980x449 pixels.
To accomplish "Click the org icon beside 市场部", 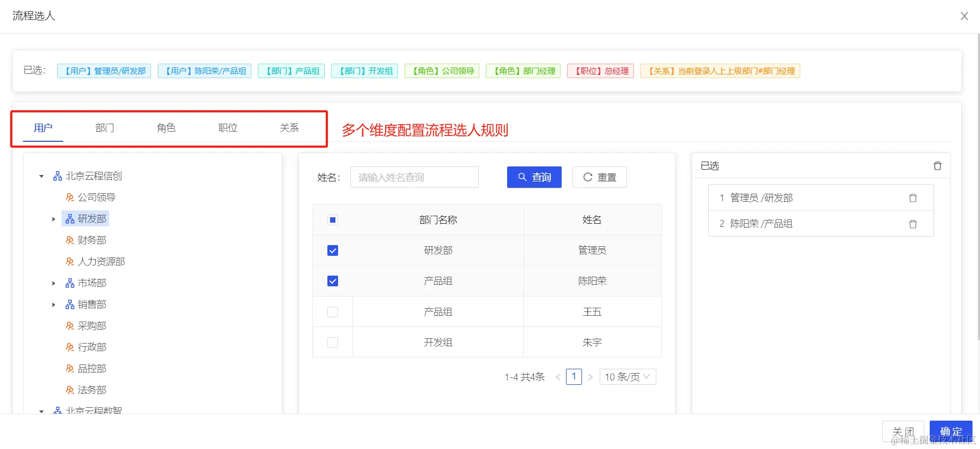I will (70, 283).
